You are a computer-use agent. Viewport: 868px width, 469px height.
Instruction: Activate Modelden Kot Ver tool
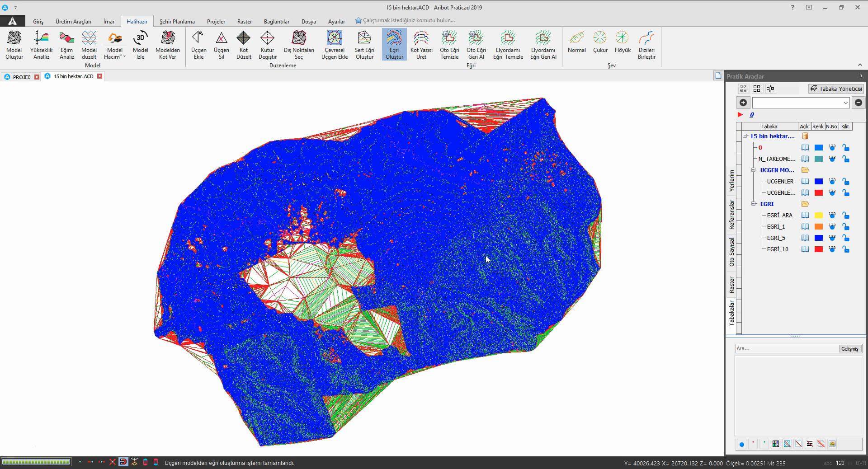pos(167,45)
